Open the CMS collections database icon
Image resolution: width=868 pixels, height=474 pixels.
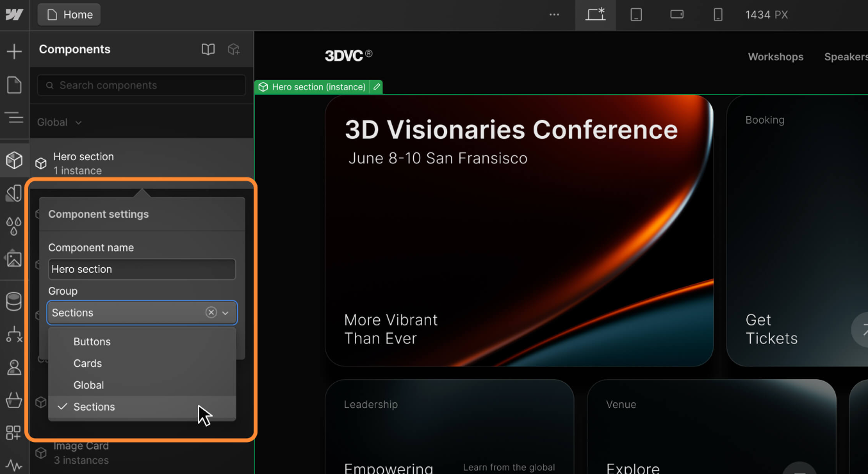14,301
